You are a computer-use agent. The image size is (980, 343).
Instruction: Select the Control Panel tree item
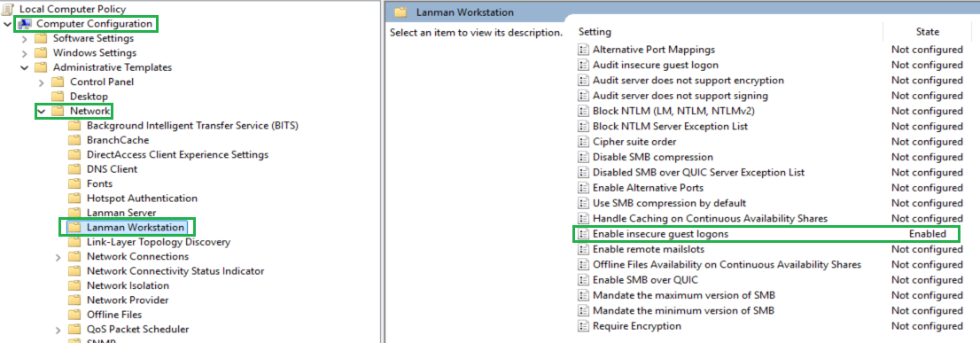point(102,82)
